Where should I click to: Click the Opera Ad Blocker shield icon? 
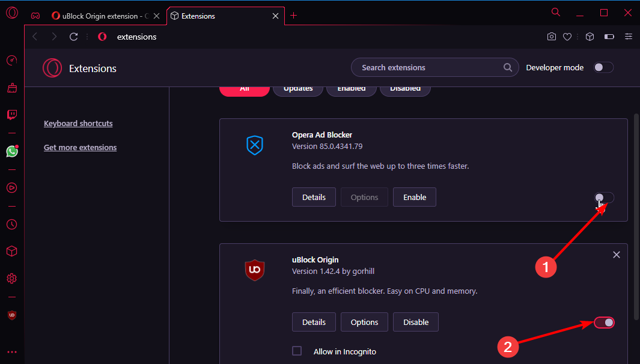(x=255, y=145)
